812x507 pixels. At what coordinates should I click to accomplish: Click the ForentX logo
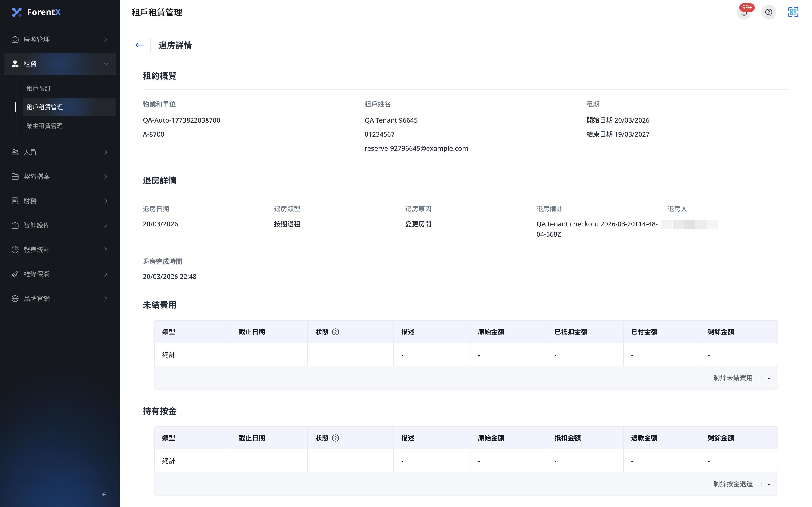(36, 12)
